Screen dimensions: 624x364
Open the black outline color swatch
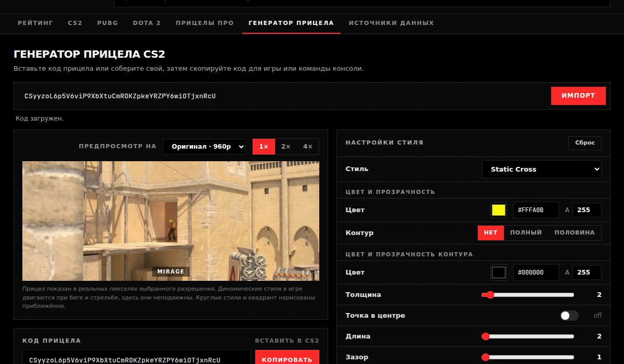coord(499,272)
